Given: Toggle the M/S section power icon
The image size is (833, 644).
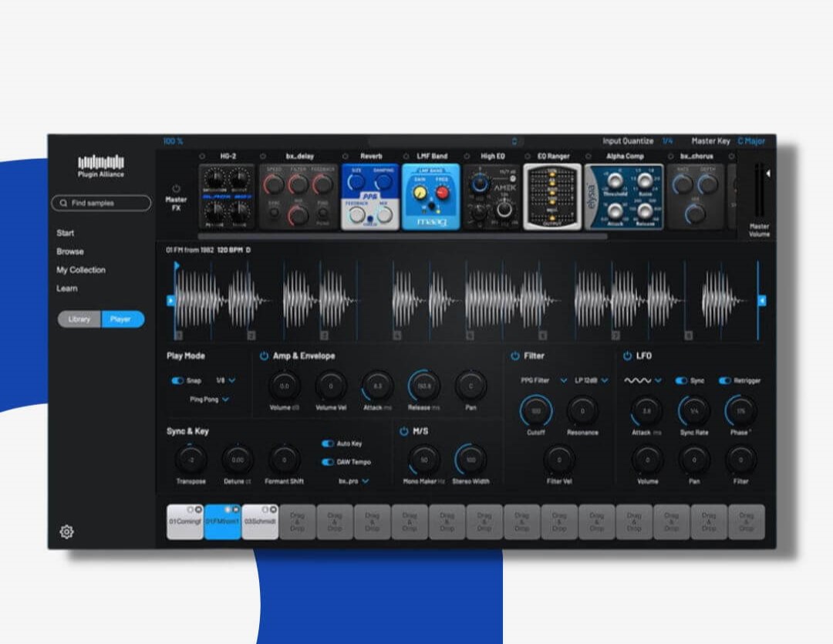Looking at the screenshot, I should 403,431.
